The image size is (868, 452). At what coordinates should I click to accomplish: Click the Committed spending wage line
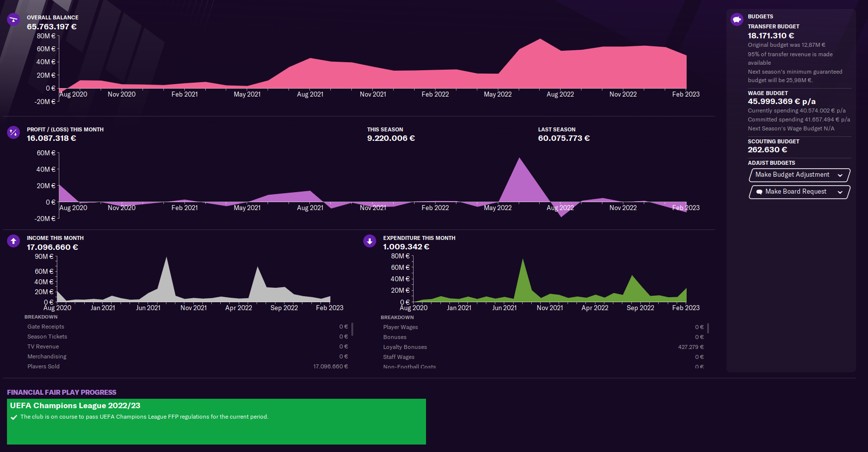(x=799, y=119)
